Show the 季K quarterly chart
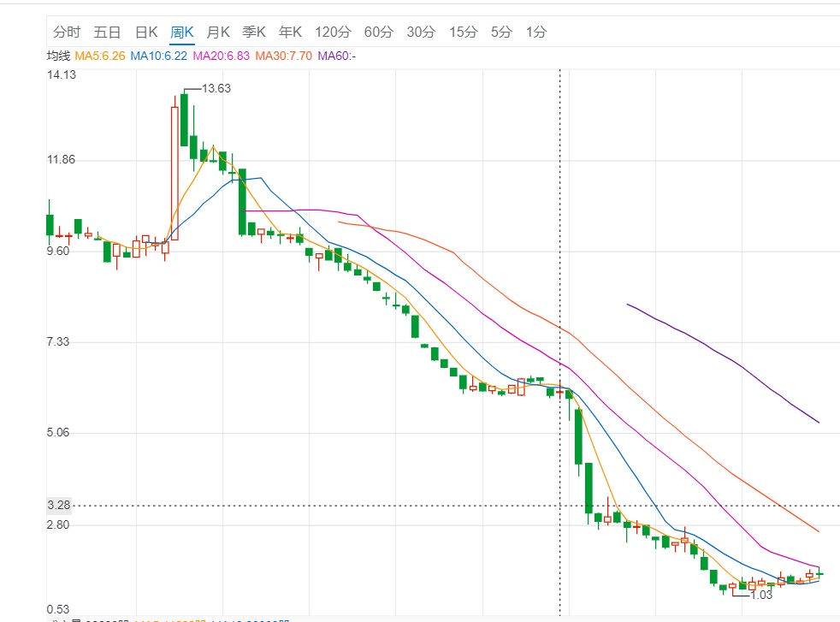840x622 pixels. point(254,33)
